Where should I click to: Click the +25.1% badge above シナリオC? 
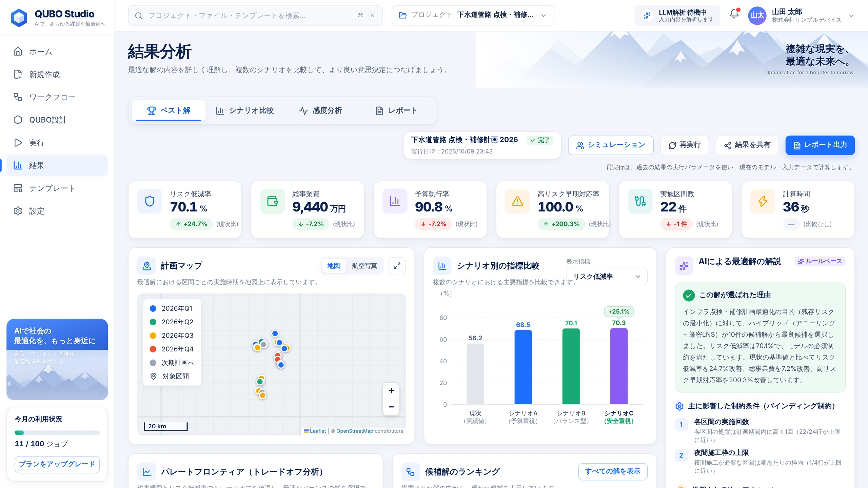[619, 311]
